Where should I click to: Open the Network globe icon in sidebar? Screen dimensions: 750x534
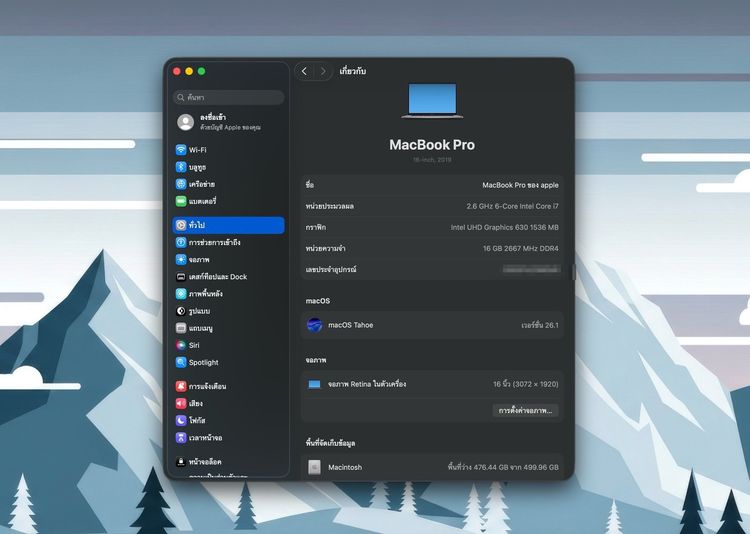181,184
